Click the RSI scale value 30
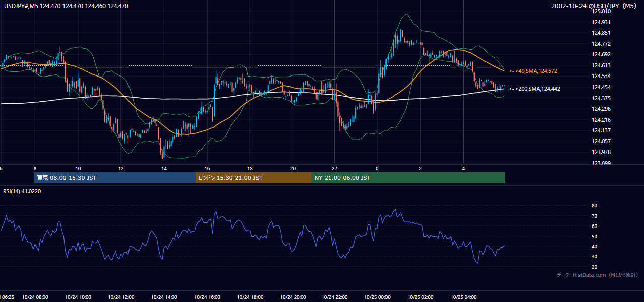The width and height of the screenshot is (644, 302). tap(594, 257)
